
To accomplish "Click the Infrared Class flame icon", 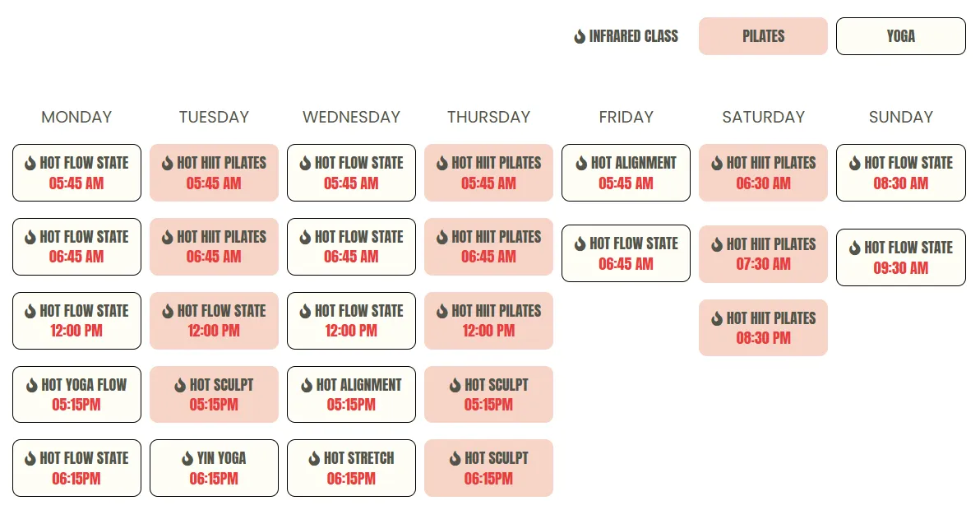I will 580,37.
